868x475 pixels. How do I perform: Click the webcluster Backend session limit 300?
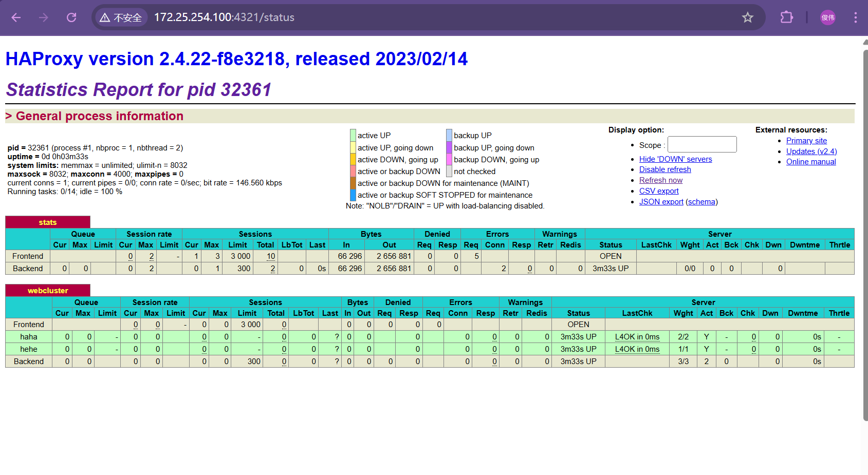254,362
